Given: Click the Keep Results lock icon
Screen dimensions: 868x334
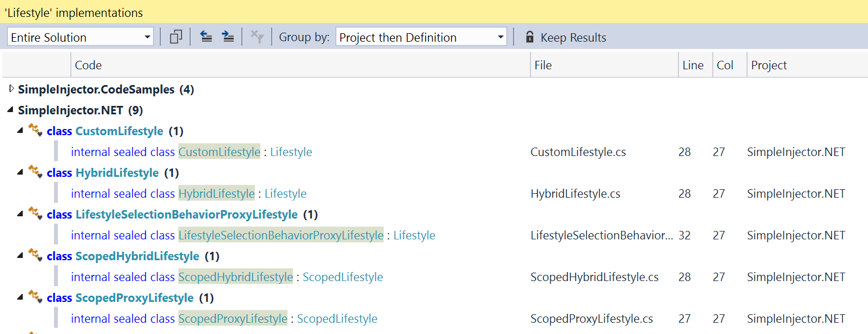Looking at the screenshot, I should tap(529, 37).
